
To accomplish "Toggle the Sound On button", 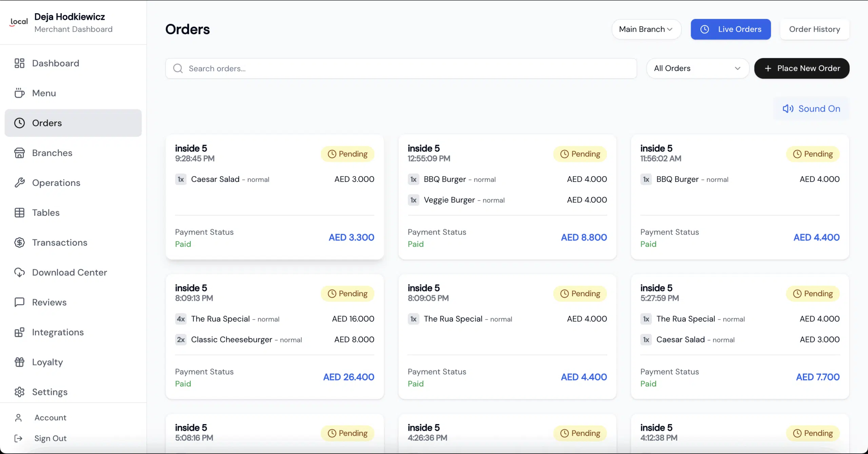I will tap(811, 109).
